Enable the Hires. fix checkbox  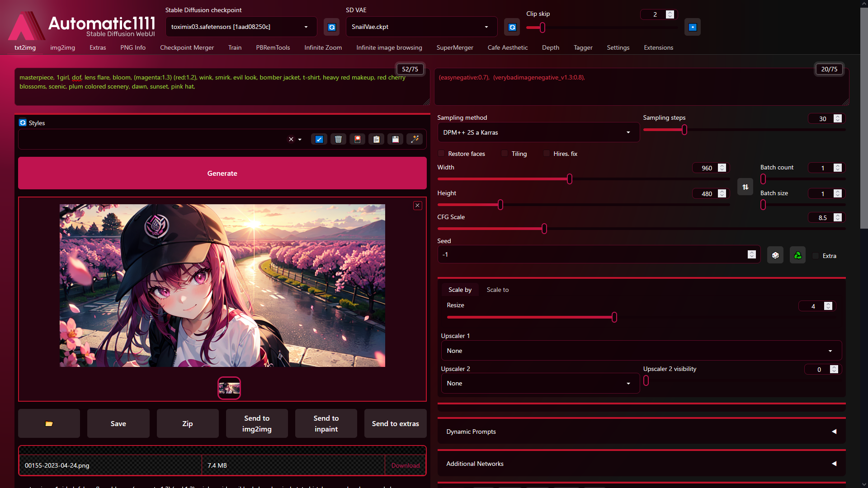(547, 154)
